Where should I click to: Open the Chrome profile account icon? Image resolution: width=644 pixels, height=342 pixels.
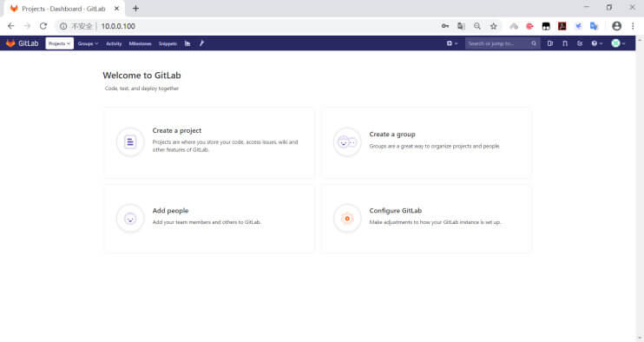point(616,26)
